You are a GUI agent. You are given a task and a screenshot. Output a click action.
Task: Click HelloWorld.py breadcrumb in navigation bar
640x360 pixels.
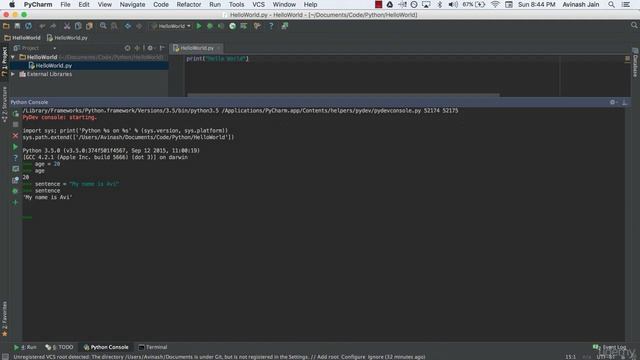point(67,38)
